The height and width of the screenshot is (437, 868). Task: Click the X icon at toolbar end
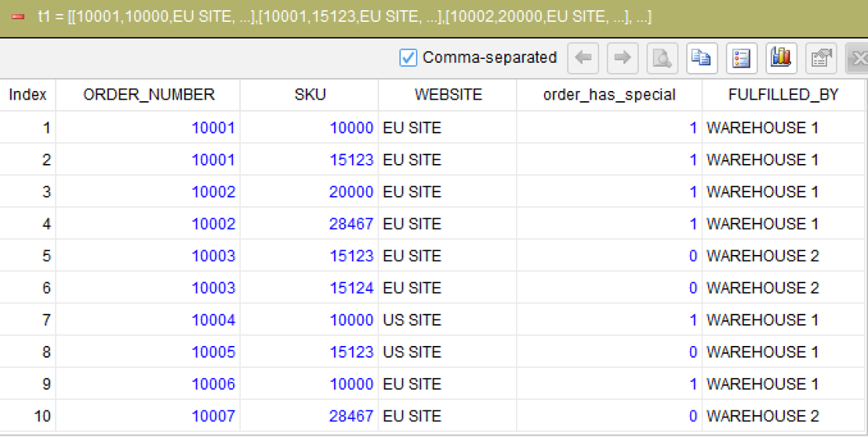point(858,57)
